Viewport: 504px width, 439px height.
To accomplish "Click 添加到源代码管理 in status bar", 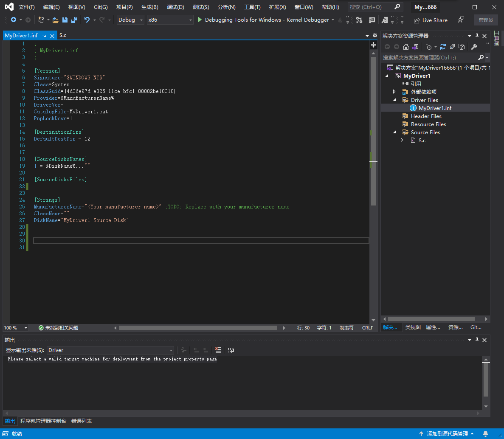I will (447, 434).
